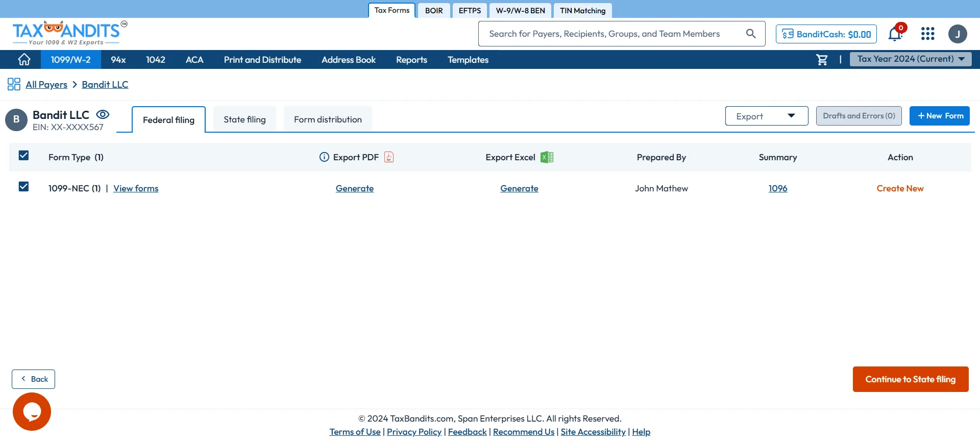The width and height of the screenshot is (980, 443).
Task: Click the New Form button
Action: [x=940, y=116]
